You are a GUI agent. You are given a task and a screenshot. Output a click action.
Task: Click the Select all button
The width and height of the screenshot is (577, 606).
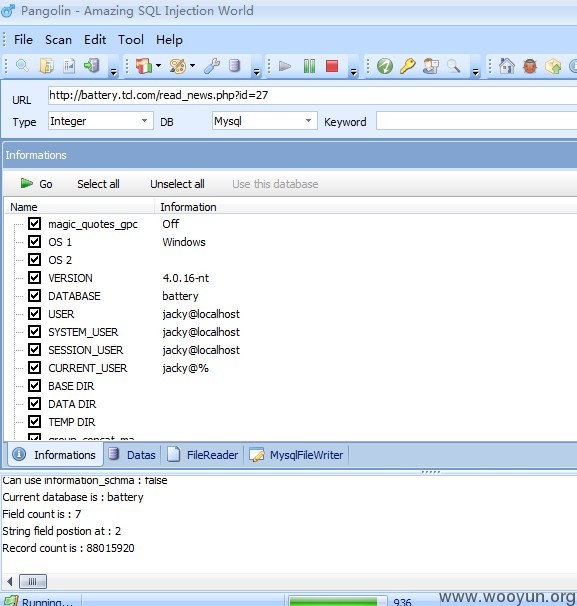click(98, 184)
